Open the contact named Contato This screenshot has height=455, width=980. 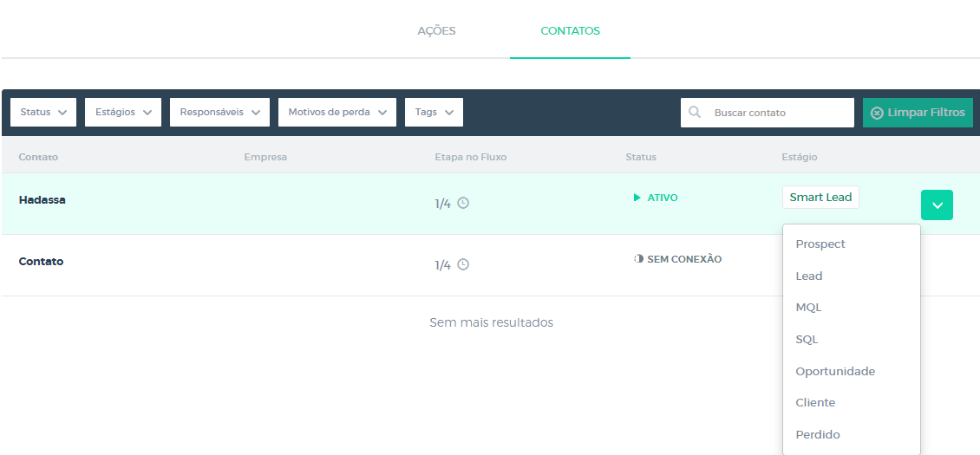click(42, 261)
